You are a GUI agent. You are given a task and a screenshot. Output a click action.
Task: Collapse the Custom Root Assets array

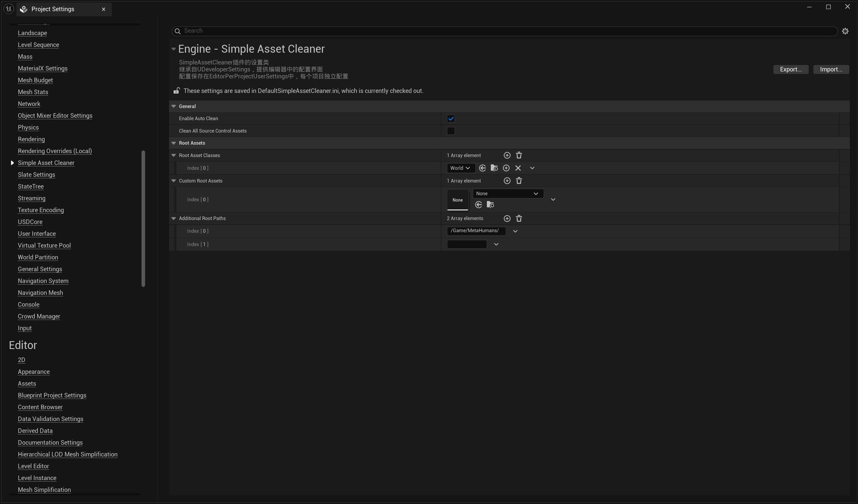coord(174,181)
